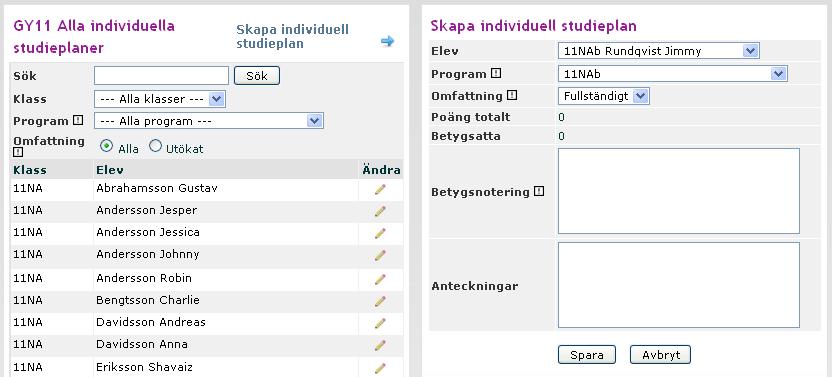
Task: Open Elev dropdown showing Rundqvist Jimmy
Action: (x=658, y=51)
